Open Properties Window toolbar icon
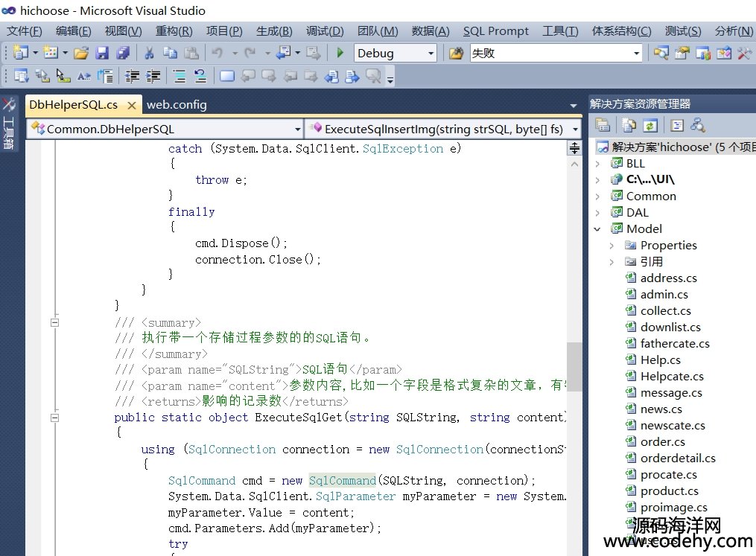756x556 pixels. (682, 53)
